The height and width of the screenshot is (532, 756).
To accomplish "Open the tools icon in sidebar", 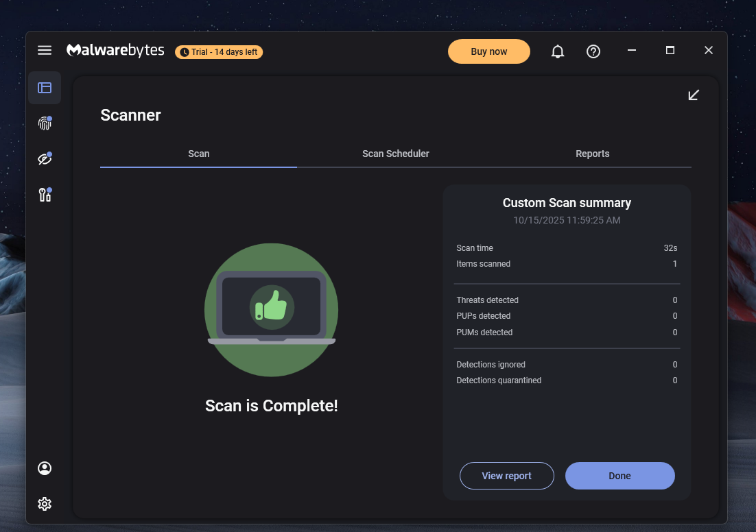I will point(45,195).
